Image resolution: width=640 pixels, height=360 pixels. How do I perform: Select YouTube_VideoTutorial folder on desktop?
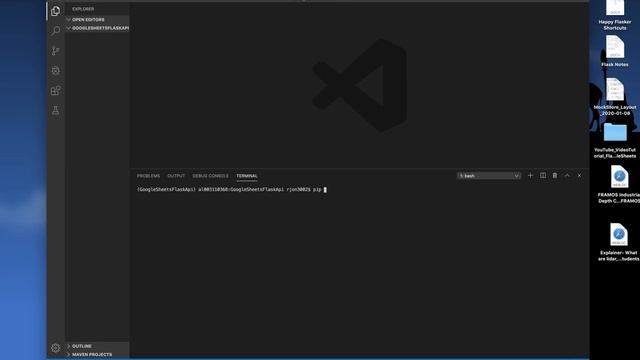[x=615, y=141]
